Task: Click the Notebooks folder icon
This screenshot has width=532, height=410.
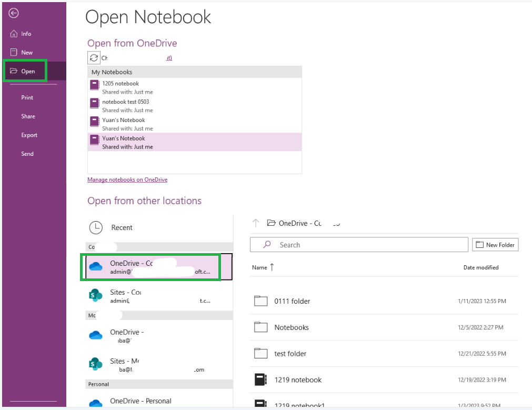Action: click(260, 327)
